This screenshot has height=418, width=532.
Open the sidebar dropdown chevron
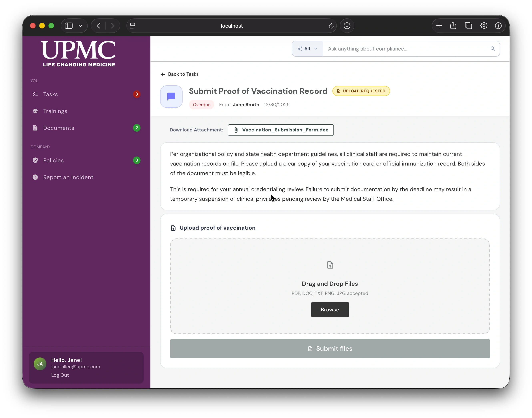80,26
